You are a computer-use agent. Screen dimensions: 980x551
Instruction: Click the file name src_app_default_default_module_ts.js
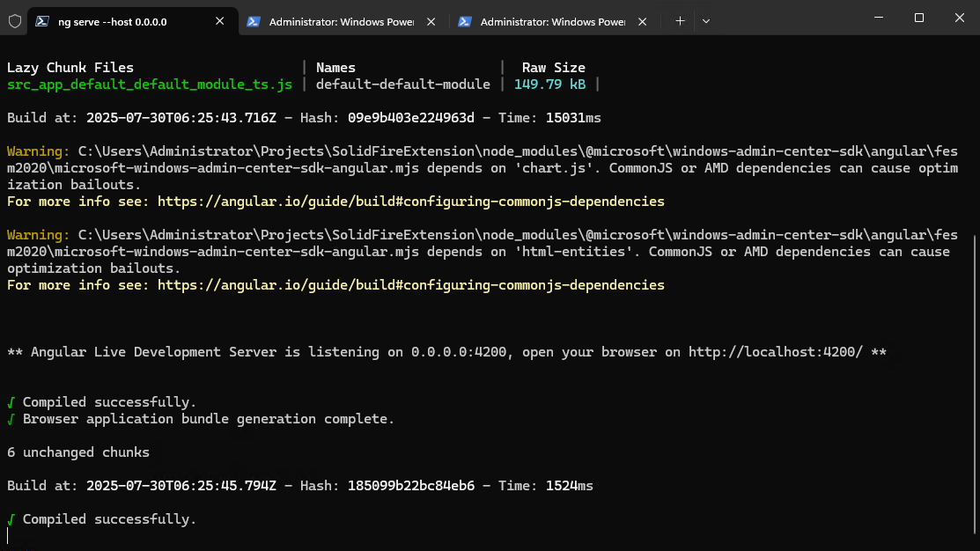[x=150, y=84]
